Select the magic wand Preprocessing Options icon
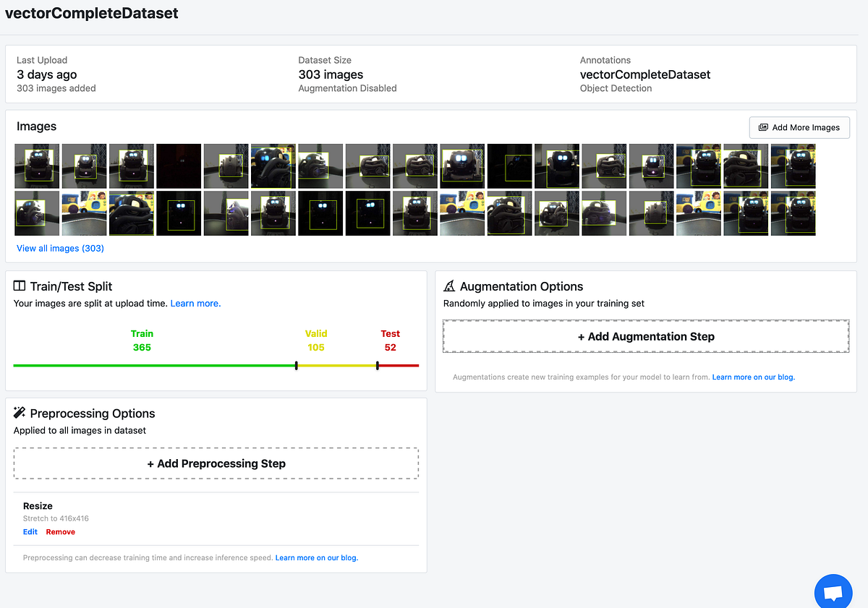Image resolution: width=868 pixels, height=608 pixels. click(x=20, y=413)
